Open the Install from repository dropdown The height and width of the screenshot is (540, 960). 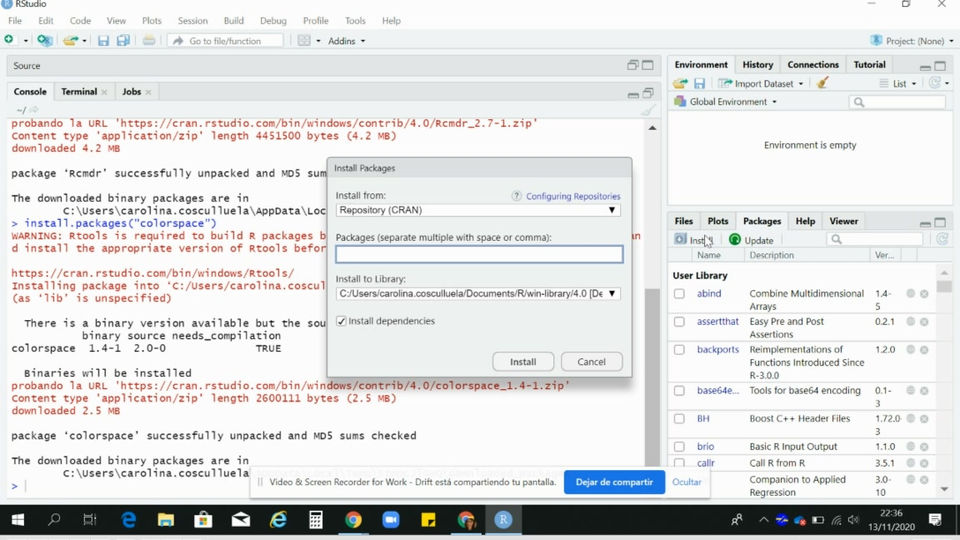478,210
